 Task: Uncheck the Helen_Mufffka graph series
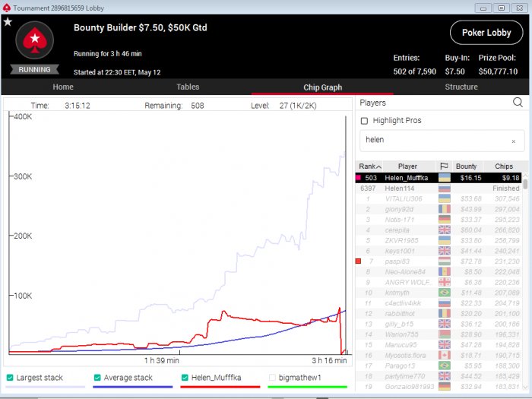click(x=185, y=378)
